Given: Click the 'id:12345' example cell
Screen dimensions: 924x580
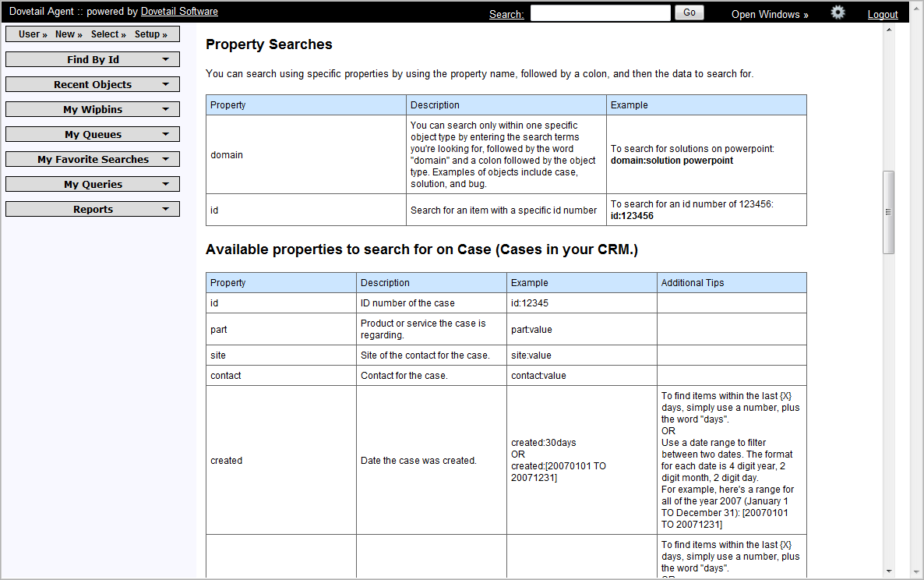Looking at the screenshot, I should click(x=582, y=303).
